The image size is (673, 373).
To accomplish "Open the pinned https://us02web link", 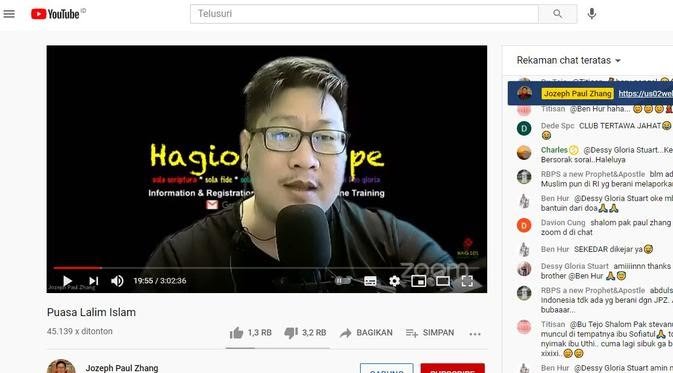I will tap(646, 94).
